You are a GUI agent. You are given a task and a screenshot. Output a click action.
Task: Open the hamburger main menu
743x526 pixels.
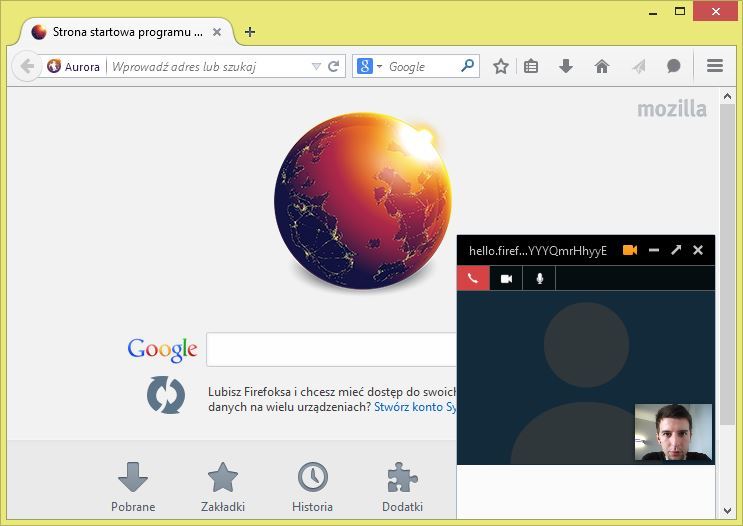[715, 66]
